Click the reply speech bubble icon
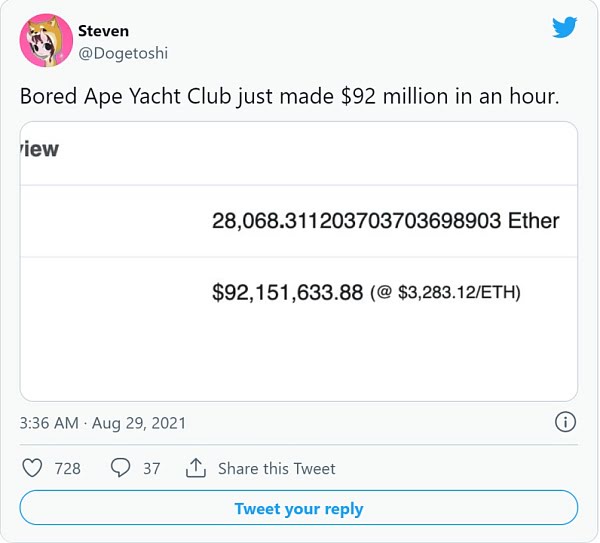 [121, 468]
